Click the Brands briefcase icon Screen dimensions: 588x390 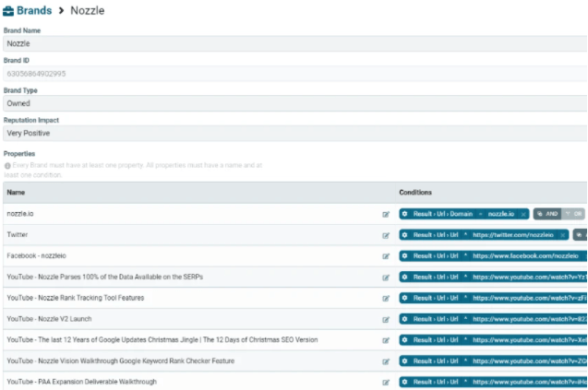(8, 11)
